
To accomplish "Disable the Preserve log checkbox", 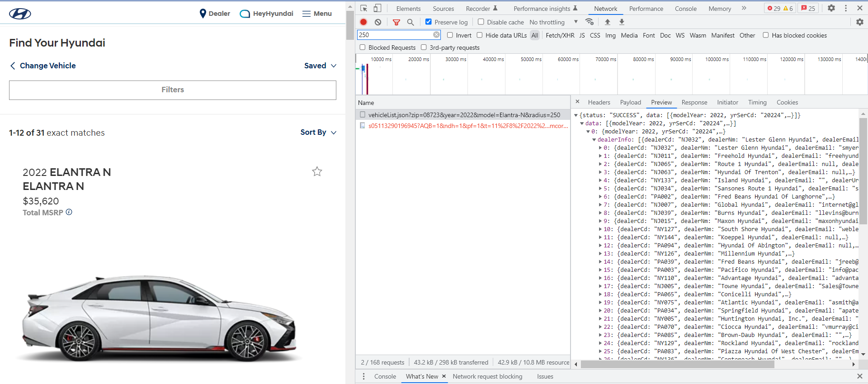I will pyautogui.click(x=429, y=22).
